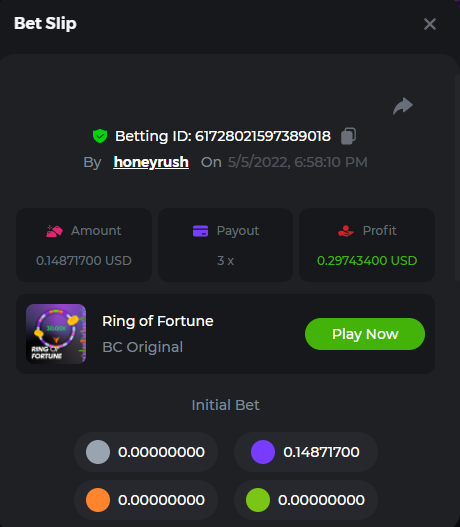Click the pink Amount icon
Viewport: 460px width, 527px height.
pyautogui.click(x=54, y=231)
